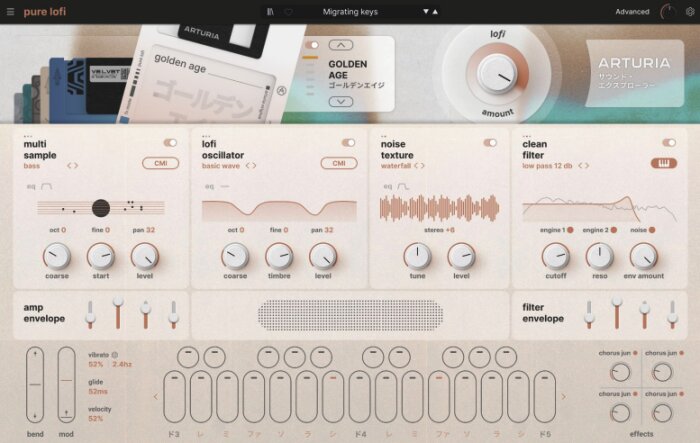Viewport: 700px width, 443px height.
Task: Click the multi sample level knob
Action: tap(145, 256)
